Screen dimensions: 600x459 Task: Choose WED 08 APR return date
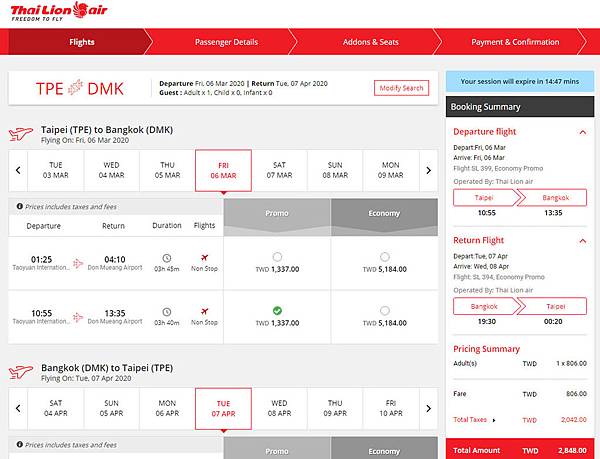tap(279, 409)
